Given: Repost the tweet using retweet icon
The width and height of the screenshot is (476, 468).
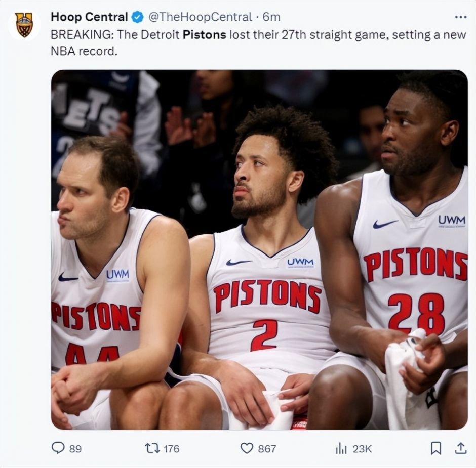Looking at the screenshot, I should [151, 448].
